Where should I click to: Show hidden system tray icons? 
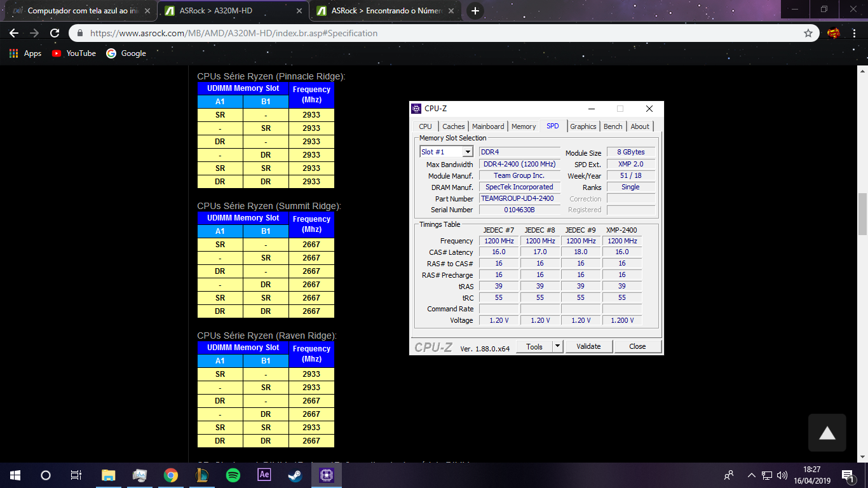coord(752,475)
